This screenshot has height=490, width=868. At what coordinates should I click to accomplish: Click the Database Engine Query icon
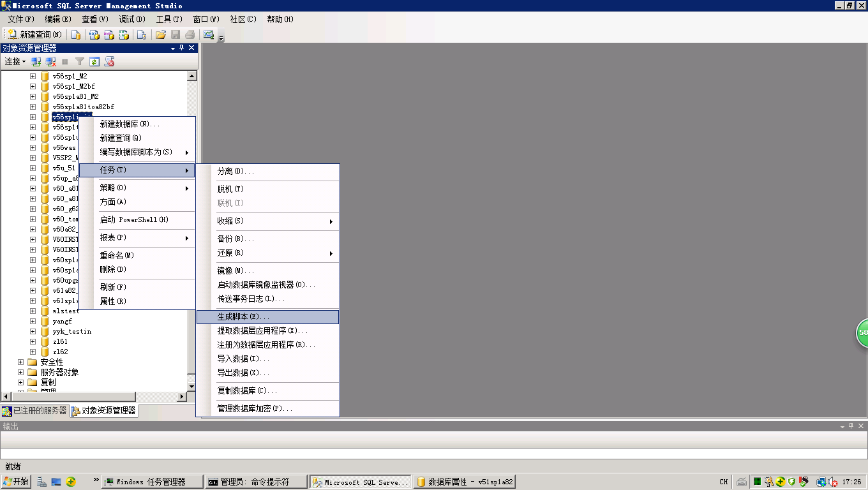pyautogui.click(x=76, y=34)
